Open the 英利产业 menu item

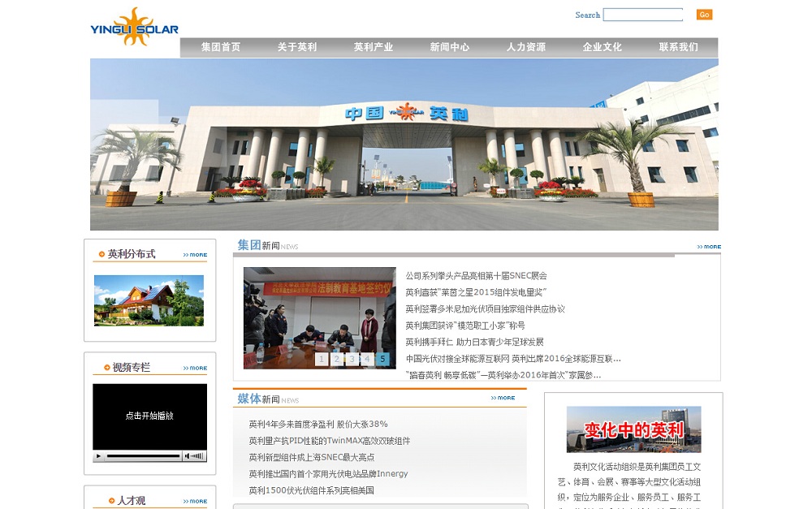tap(374, 47)
